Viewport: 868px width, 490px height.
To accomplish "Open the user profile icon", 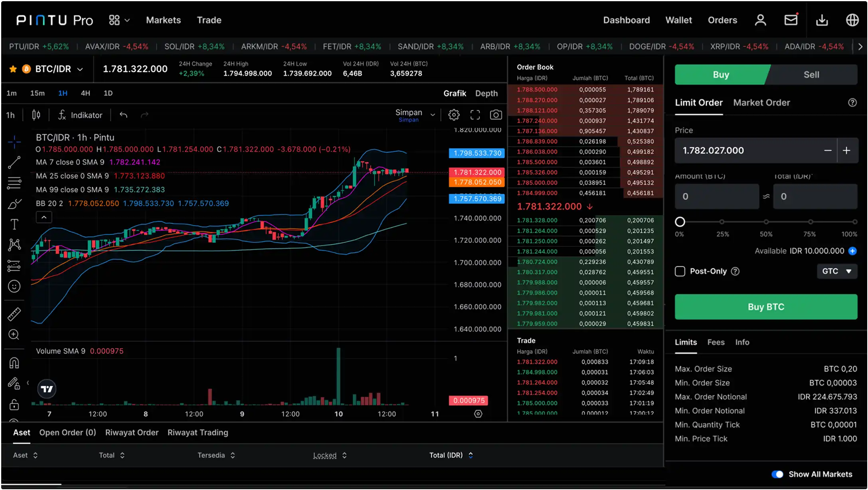I will pos(760,20).
